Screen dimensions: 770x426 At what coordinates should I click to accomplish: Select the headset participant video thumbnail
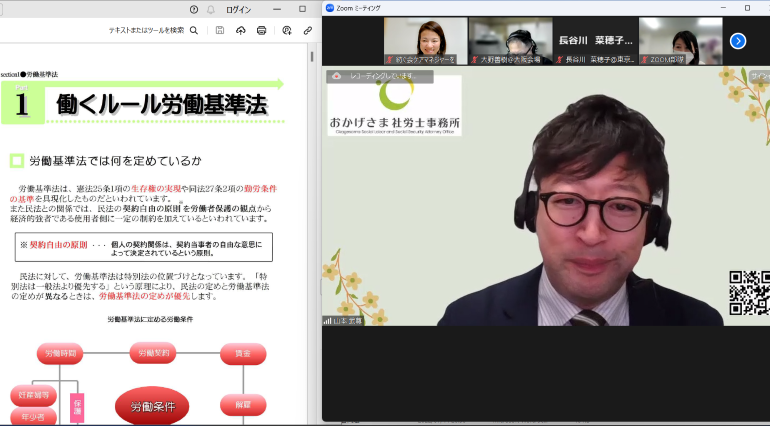[510, 41]
